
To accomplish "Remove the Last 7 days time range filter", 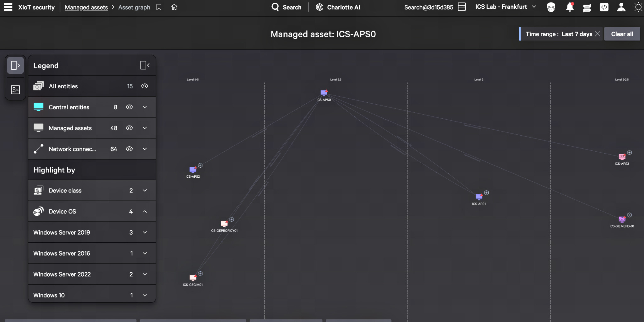I will [x=598, y=34].
